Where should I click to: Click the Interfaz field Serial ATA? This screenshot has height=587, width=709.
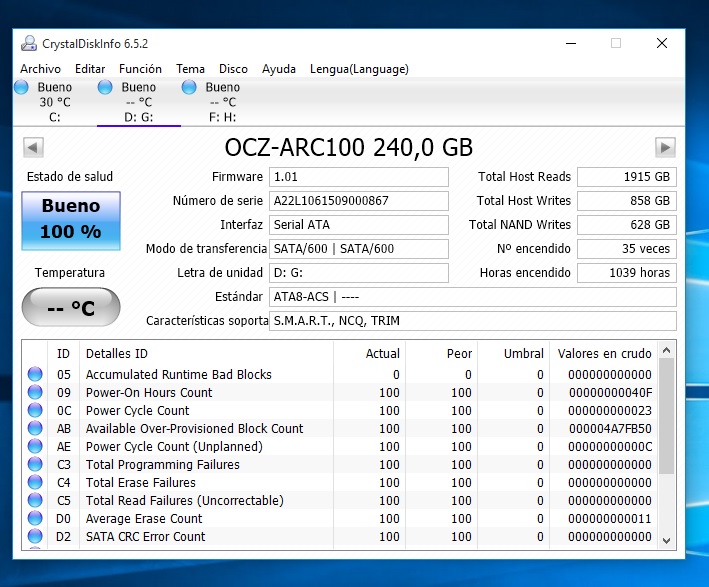point(359,225)
